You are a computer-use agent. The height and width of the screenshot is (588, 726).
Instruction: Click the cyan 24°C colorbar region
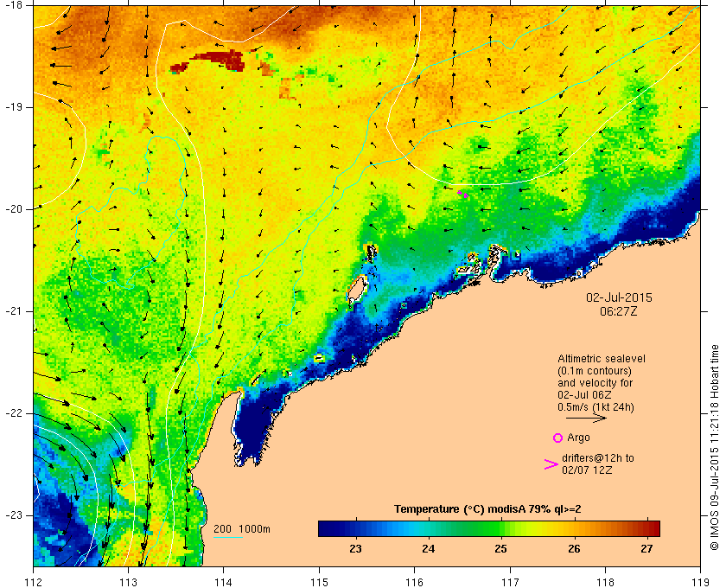[x=429, y=528]
